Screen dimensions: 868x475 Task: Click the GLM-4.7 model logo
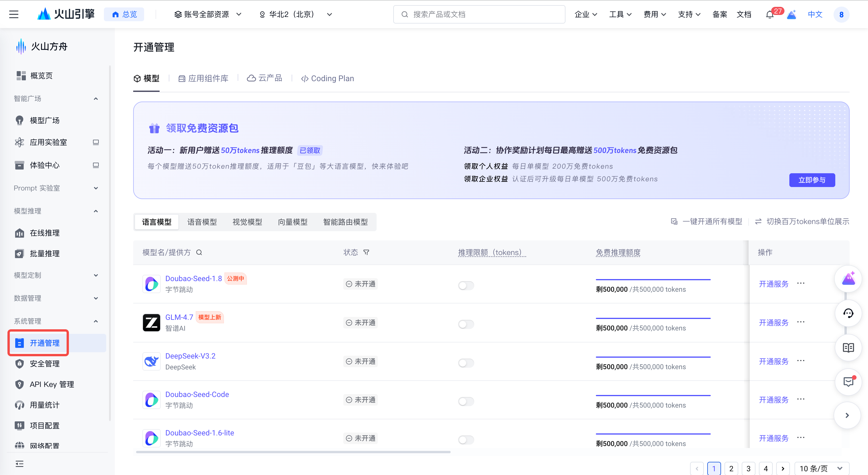click(x=151, y=322)
